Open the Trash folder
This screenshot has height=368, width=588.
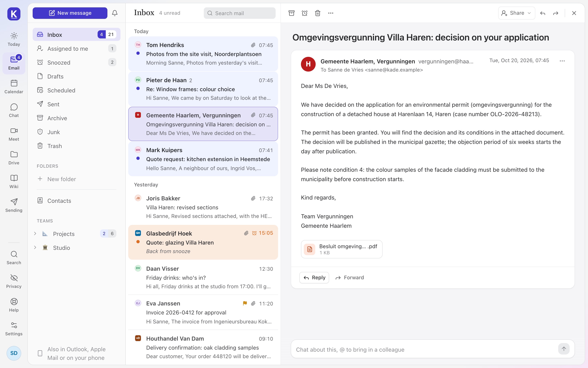pos(77,146)
